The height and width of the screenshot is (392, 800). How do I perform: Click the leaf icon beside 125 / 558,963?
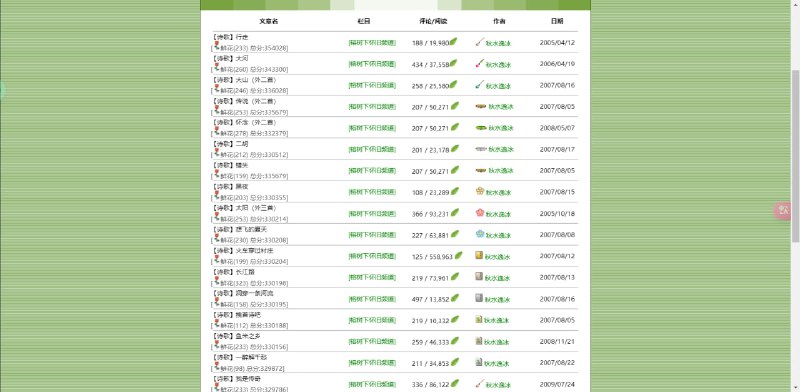click(459, 255)
